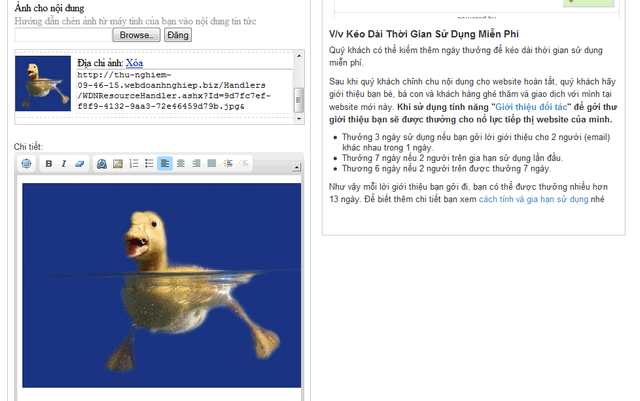Click the large duck image in editor

tap(162, 285)
